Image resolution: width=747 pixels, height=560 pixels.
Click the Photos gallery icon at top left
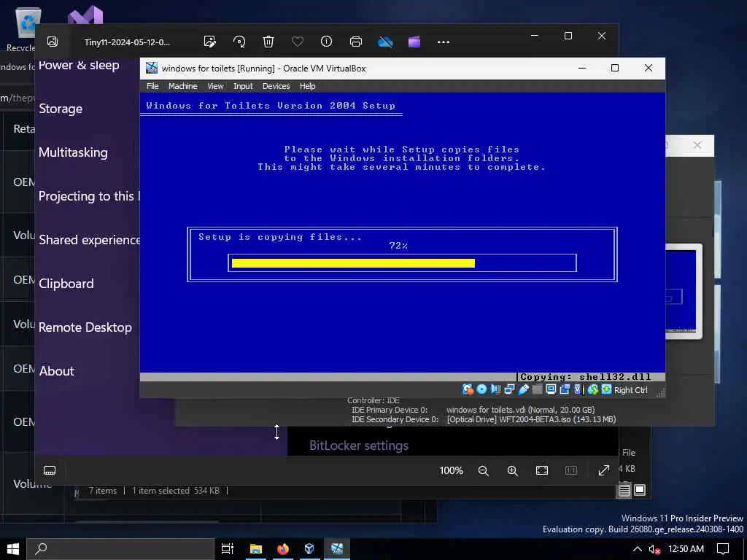(53, 42)
